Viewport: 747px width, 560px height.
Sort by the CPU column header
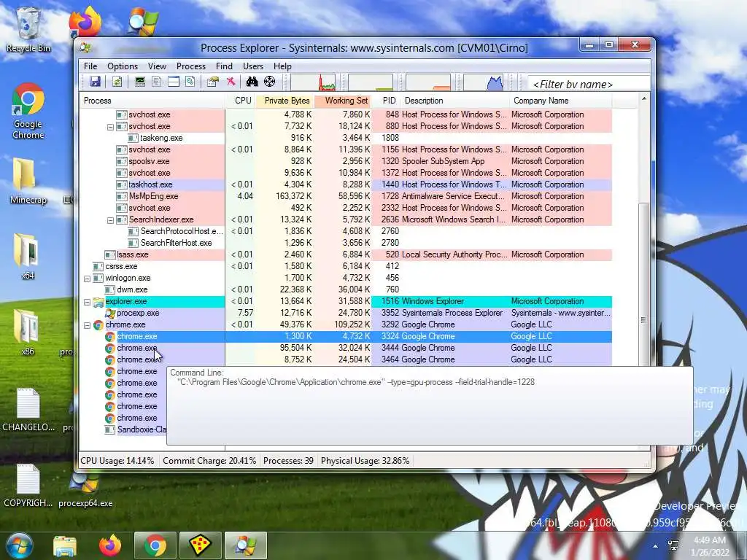pos(241,101)
